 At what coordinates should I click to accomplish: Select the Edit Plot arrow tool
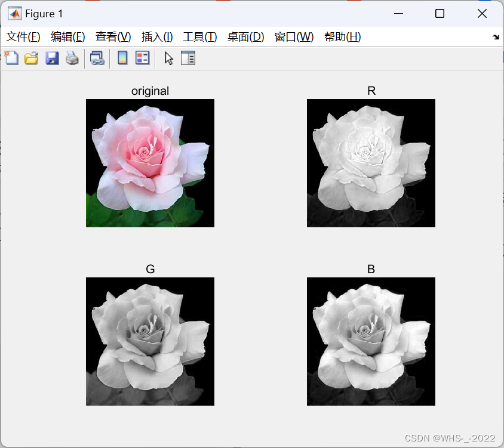[169, 58]
